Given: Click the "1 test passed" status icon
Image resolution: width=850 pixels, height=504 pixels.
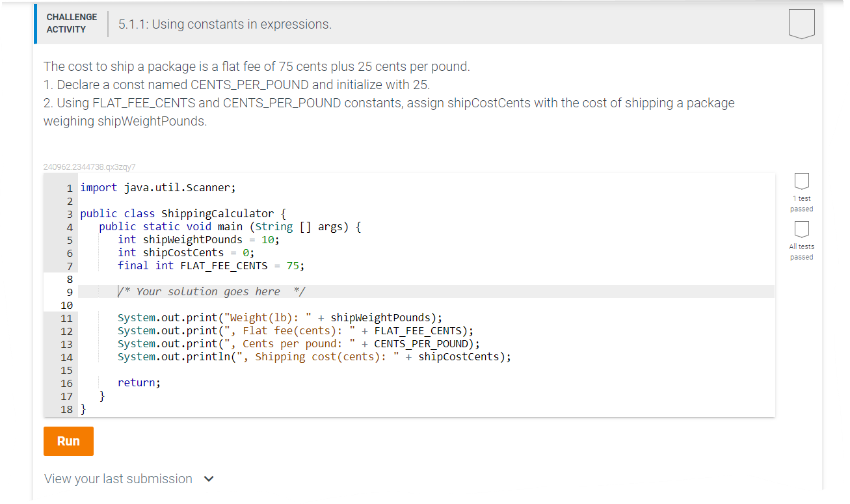Looking at the screenshot, I should click(x=801, y=184).
